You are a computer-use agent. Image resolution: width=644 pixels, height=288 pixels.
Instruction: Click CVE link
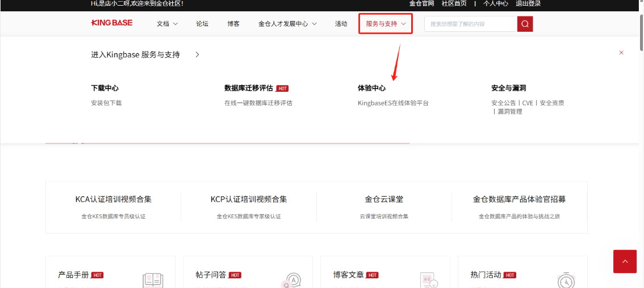click(528, 103)
